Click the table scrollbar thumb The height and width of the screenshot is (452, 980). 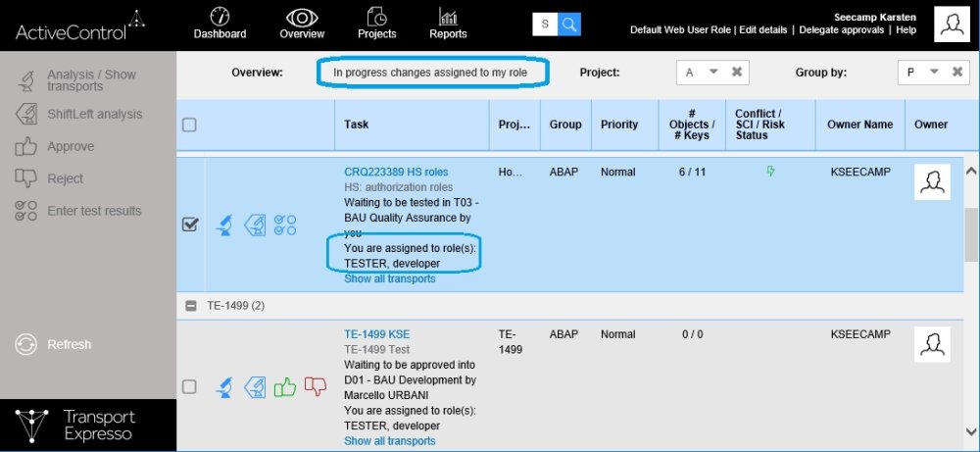[971, 234]
